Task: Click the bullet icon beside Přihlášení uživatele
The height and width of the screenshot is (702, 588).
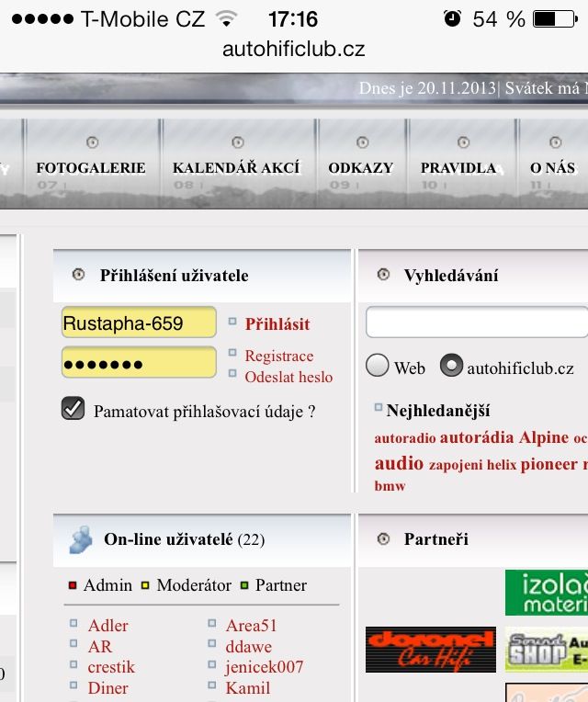Action: pos(78,275)
